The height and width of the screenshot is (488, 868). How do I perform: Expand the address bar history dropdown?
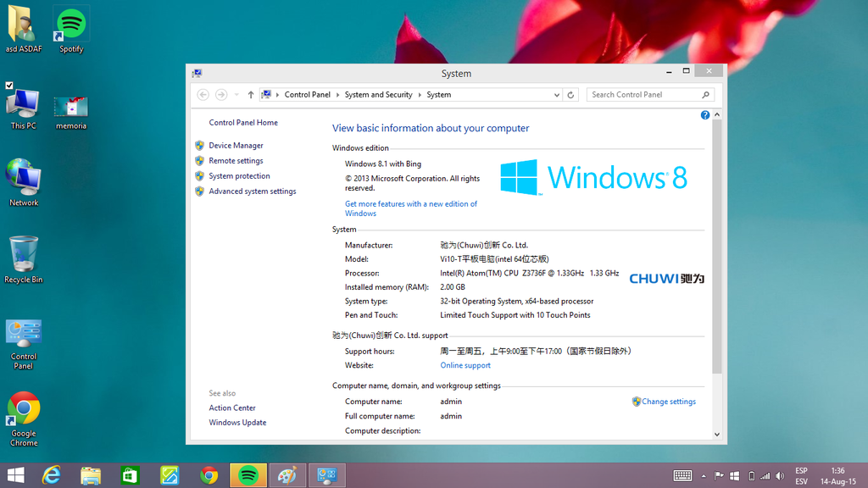[557, 95]
